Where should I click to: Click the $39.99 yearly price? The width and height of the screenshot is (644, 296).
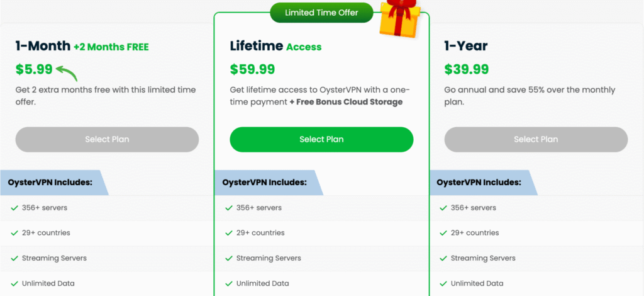[x=467, y=69]
